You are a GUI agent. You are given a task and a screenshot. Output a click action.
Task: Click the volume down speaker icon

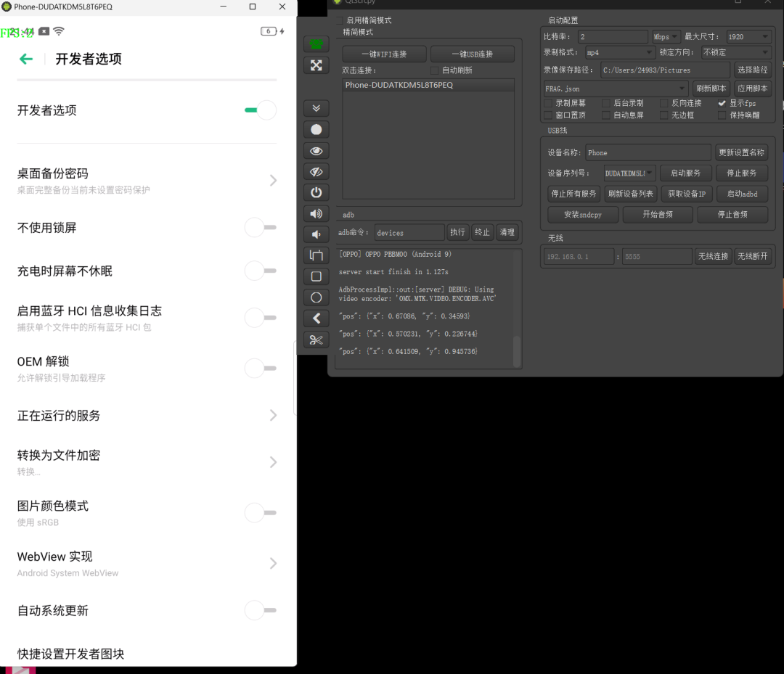[x=316, y=234]
